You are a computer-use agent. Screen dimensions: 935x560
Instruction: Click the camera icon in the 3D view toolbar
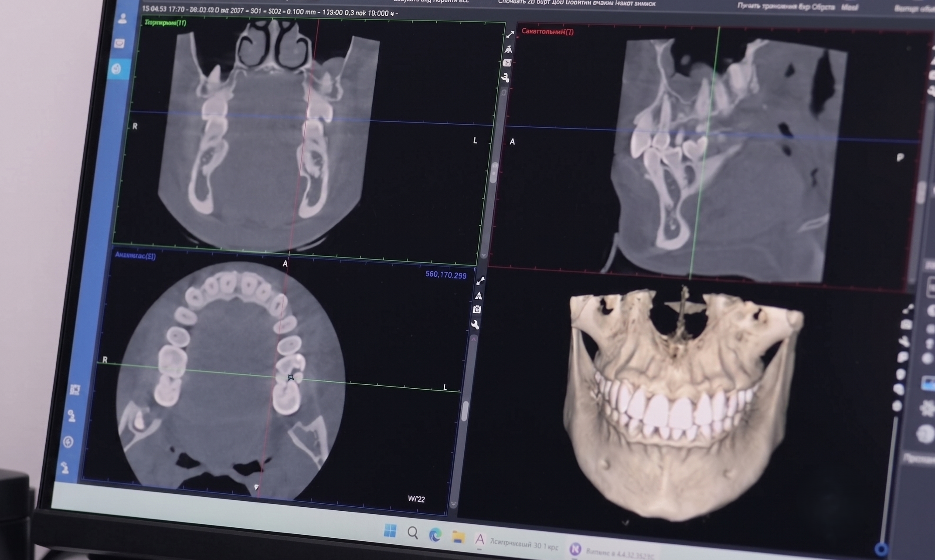[906, 325]
